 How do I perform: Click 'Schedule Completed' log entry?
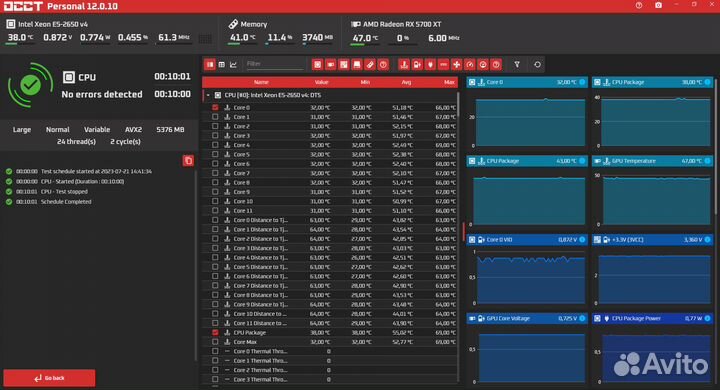tap(66, 202)
